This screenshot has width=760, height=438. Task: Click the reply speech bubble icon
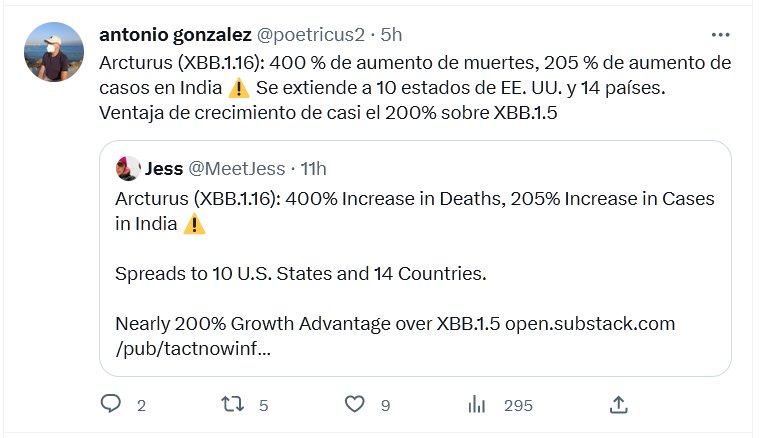point(111,404)
